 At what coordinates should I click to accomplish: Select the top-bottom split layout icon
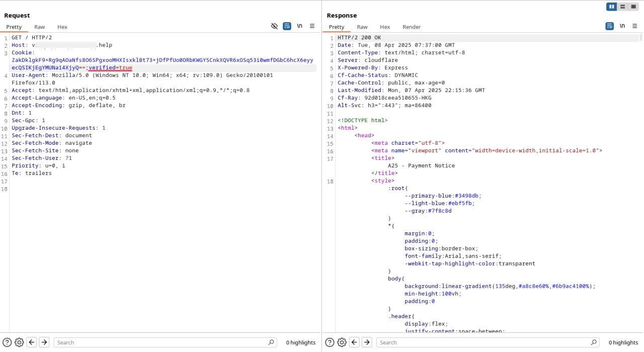tap(623, 7)
